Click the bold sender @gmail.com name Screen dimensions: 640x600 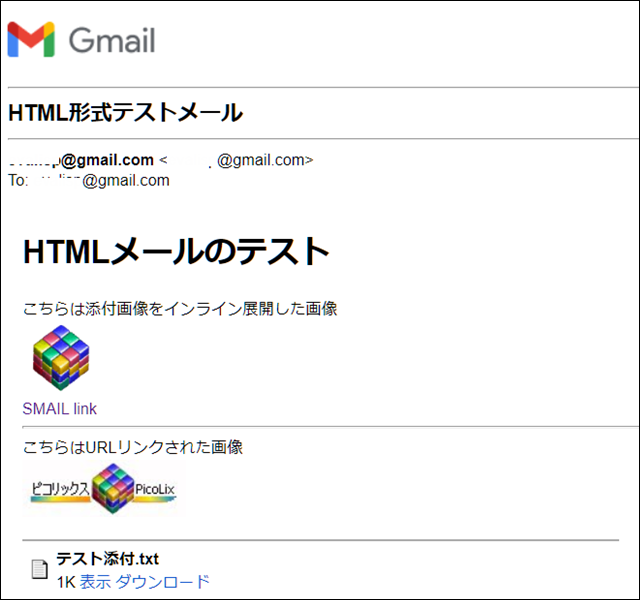[x=81, y=160]
